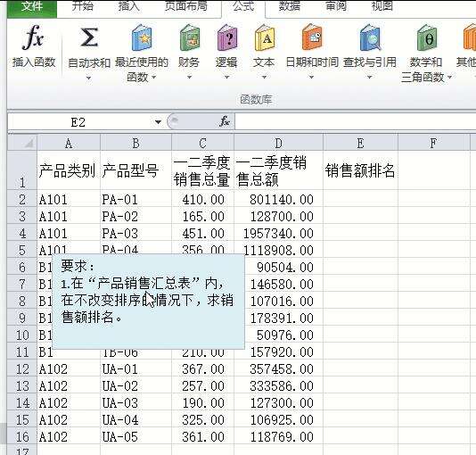Expand the 自动求和 dropdown arrow
Image resolution: width=476 pixels, height=455 pixels.
(88, 78)
